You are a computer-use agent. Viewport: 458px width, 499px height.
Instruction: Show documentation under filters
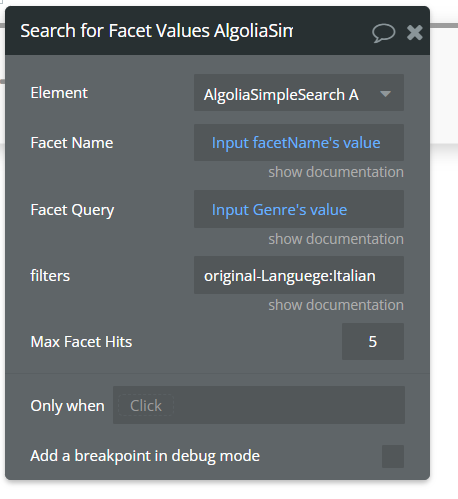[x=336, y=305]
